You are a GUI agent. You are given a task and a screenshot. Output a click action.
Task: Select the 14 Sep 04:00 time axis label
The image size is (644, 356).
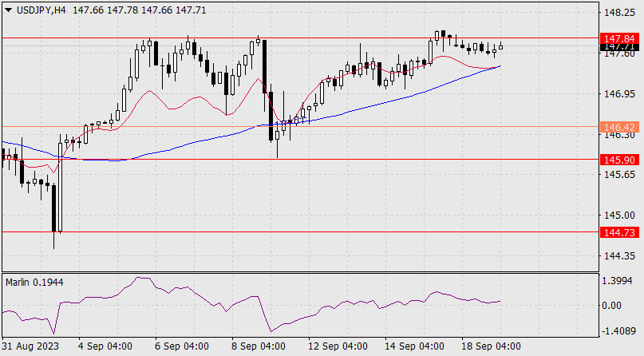pos(414,346)
